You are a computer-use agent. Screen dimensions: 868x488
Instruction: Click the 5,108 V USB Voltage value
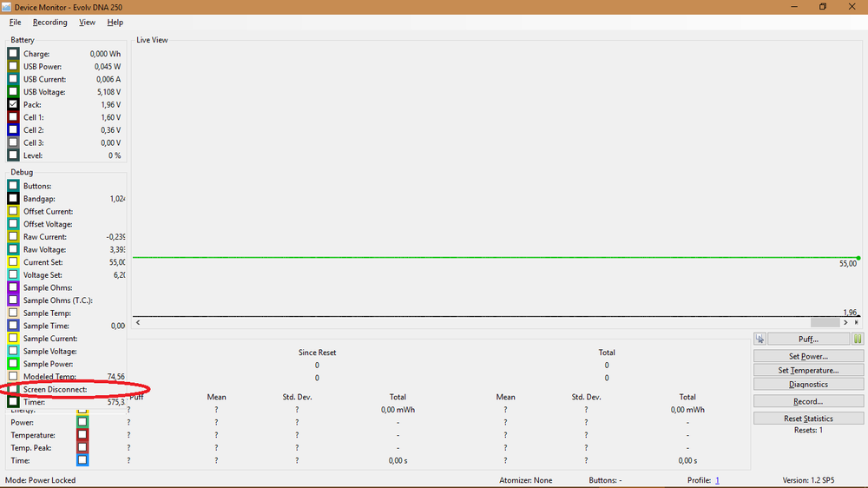(x=109, y=92)
